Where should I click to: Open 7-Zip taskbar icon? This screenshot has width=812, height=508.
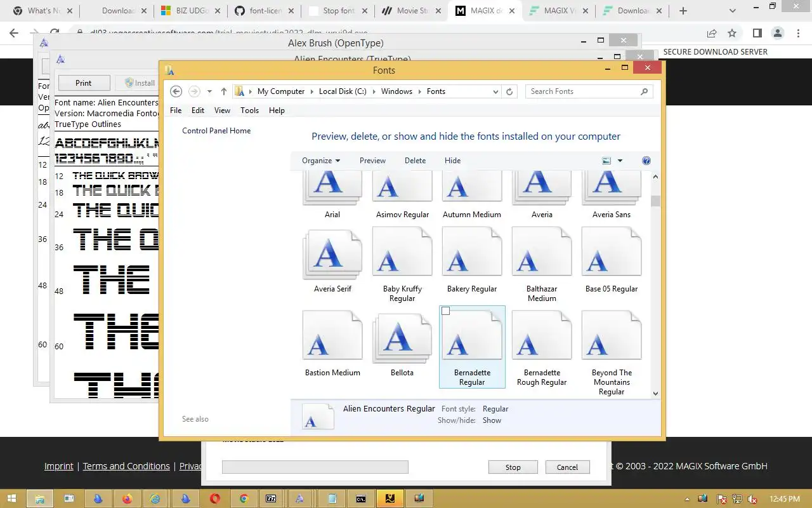(x=271, y=499)
